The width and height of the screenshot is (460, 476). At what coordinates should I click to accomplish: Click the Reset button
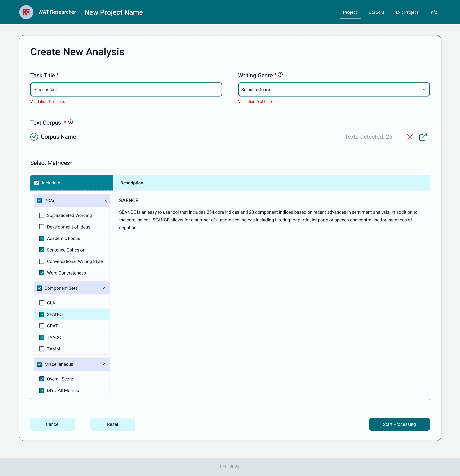(113, 424)
